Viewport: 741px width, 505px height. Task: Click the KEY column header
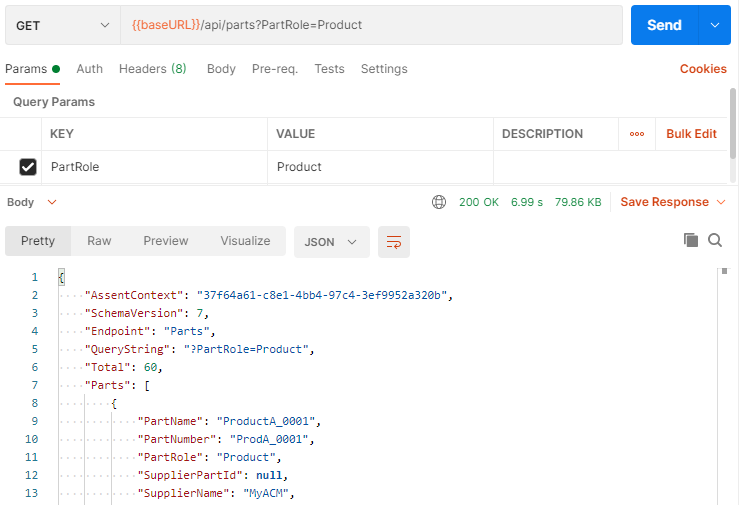pos(61,134)
